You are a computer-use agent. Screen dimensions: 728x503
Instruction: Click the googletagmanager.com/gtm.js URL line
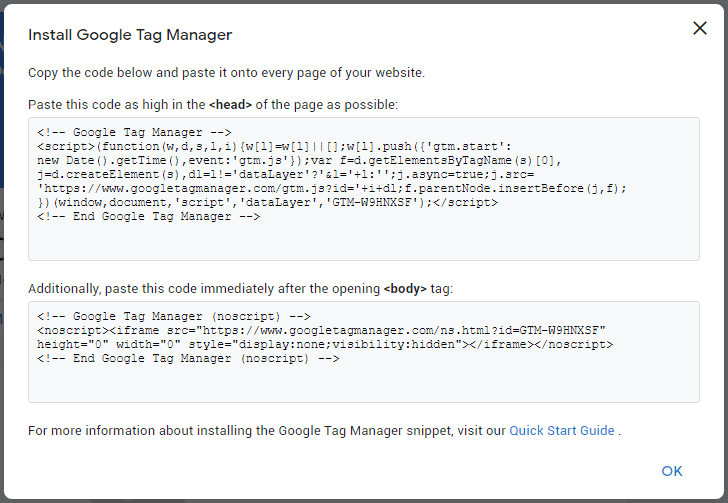[332, 189]
